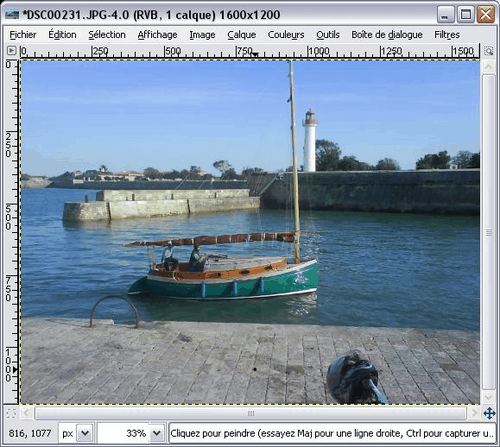Toggle zoom-on-resize icon at top-right ruler corner
This screenshot has height=447, width=500.
(488, 51)
